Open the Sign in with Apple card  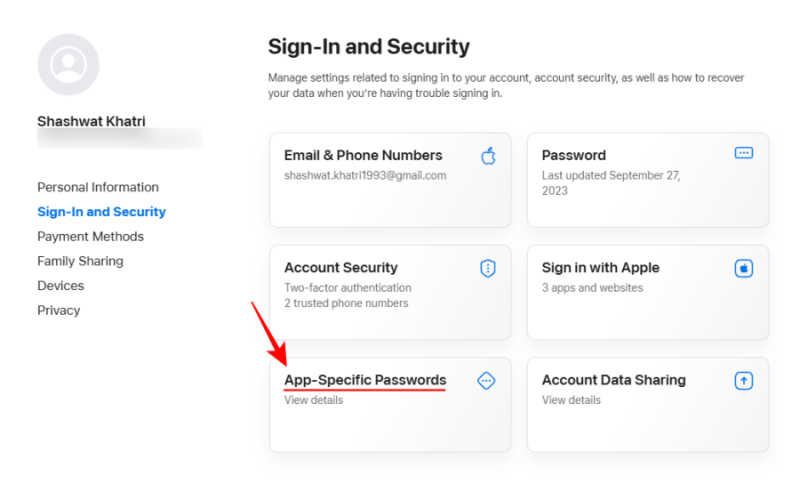(647, 292)
